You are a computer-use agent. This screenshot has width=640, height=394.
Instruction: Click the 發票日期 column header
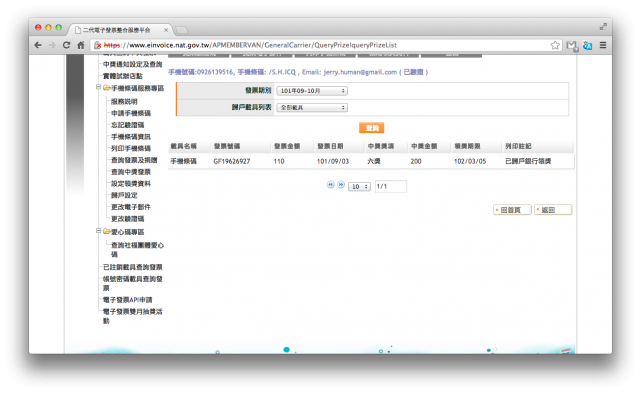tap(330, 146)
